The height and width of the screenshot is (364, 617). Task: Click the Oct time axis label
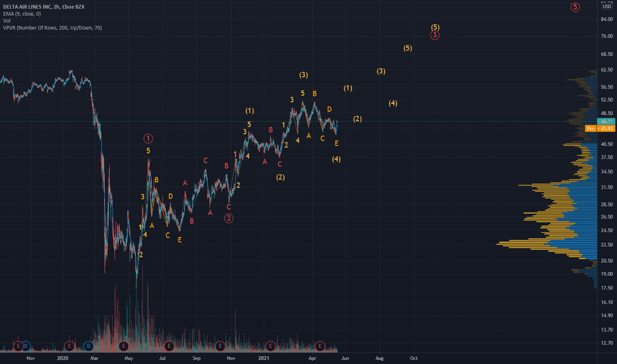coord(414,358)
